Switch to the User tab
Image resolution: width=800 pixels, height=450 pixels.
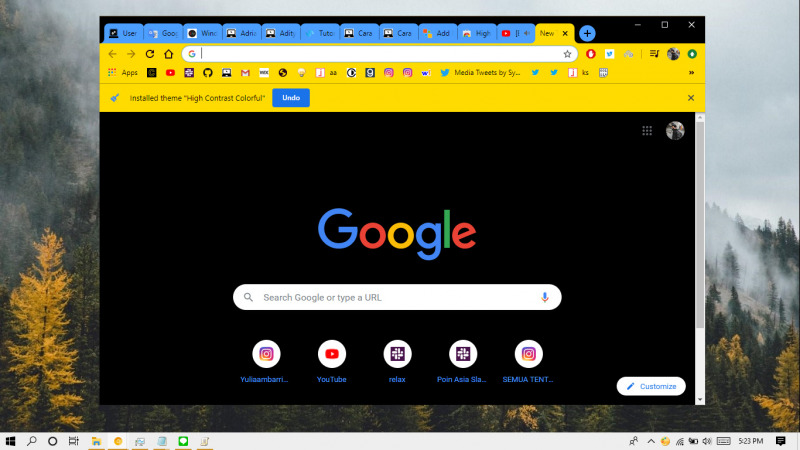click(x=124, y=33)
